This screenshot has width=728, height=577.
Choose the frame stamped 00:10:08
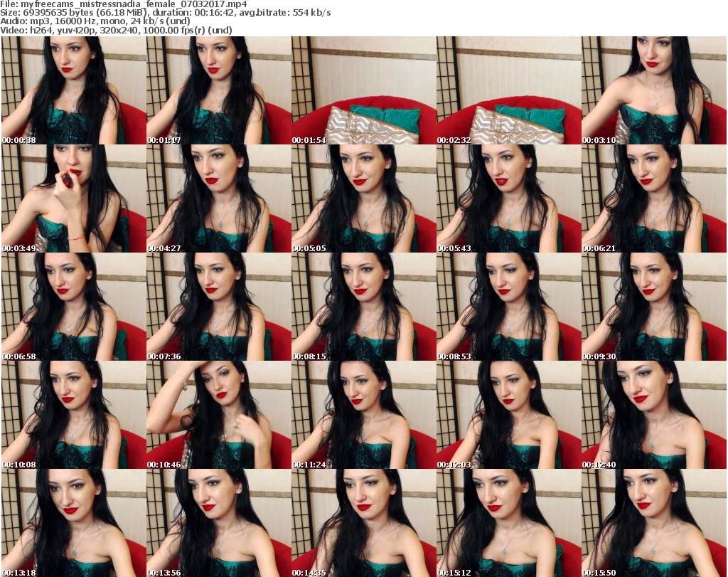click(x=74, y=415)
